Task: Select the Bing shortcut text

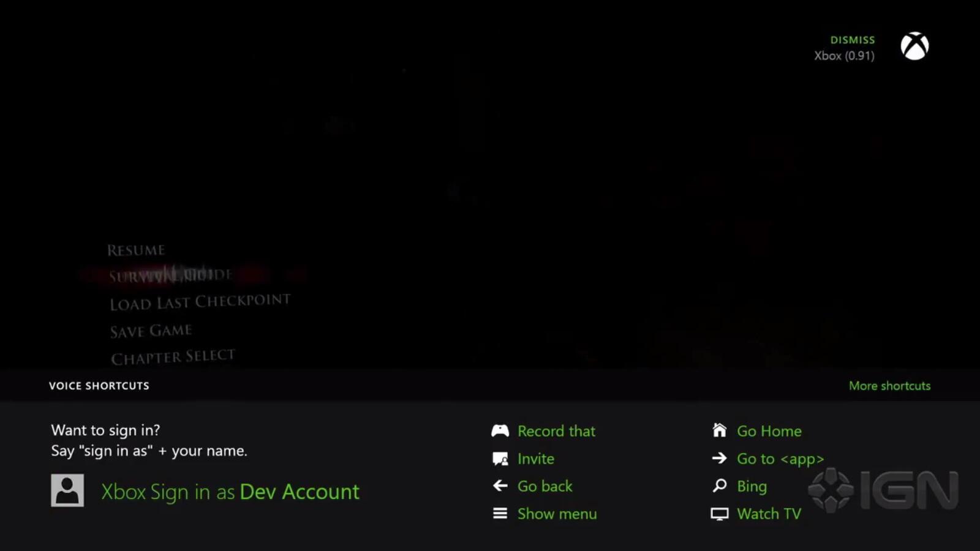Action: point(752,486)
